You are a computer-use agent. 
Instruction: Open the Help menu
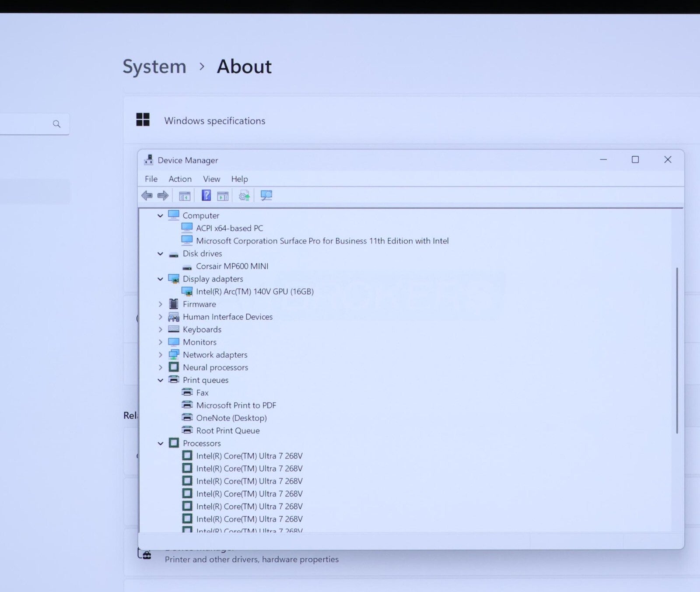pyautogui.click(x=239, y=179)
